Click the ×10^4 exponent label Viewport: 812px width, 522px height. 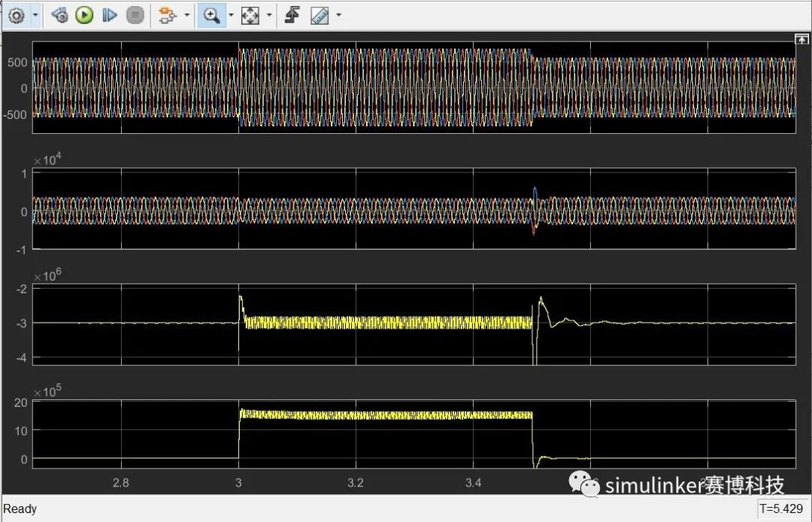pos(47,160)
